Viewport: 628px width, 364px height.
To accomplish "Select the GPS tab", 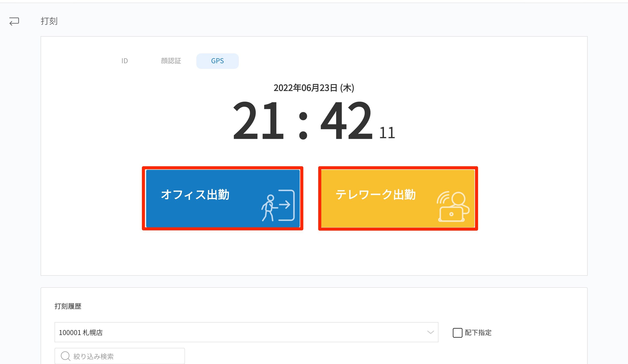I will (217, 61).
